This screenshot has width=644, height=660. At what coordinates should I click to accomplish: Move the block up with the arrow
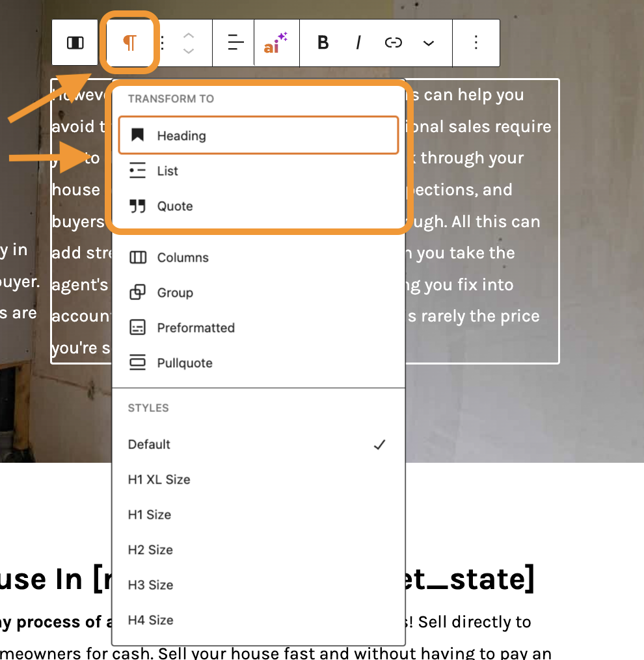[189, 34]
